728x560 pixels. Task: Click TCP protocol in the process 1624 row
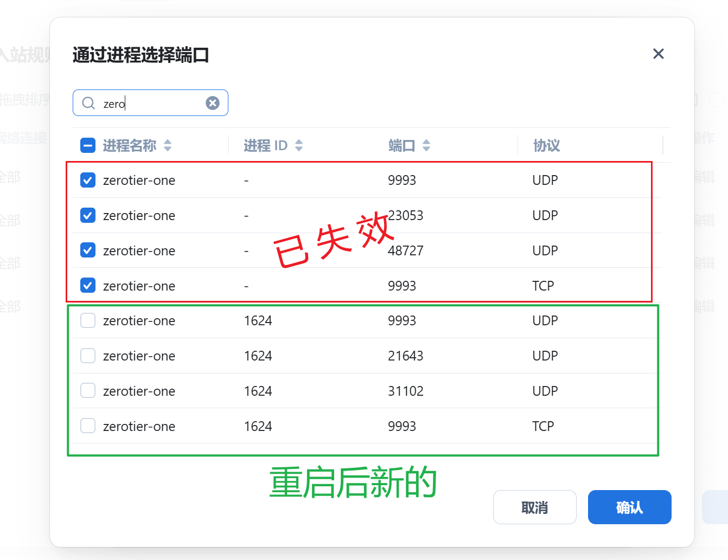pos(542,426)
